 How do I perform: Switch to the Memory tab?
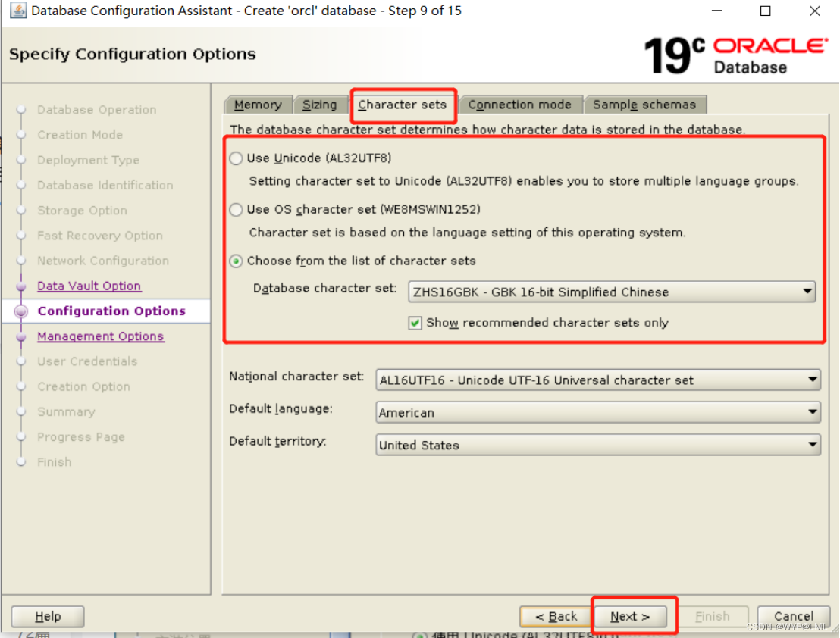pyautogui.click(x=258, y=105)
